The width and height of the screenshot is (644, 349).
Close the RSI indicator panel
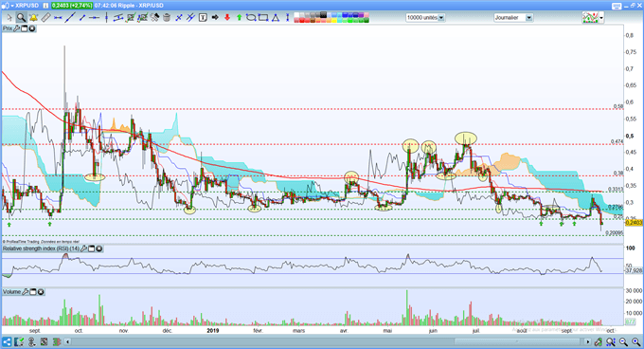point(99,248)
